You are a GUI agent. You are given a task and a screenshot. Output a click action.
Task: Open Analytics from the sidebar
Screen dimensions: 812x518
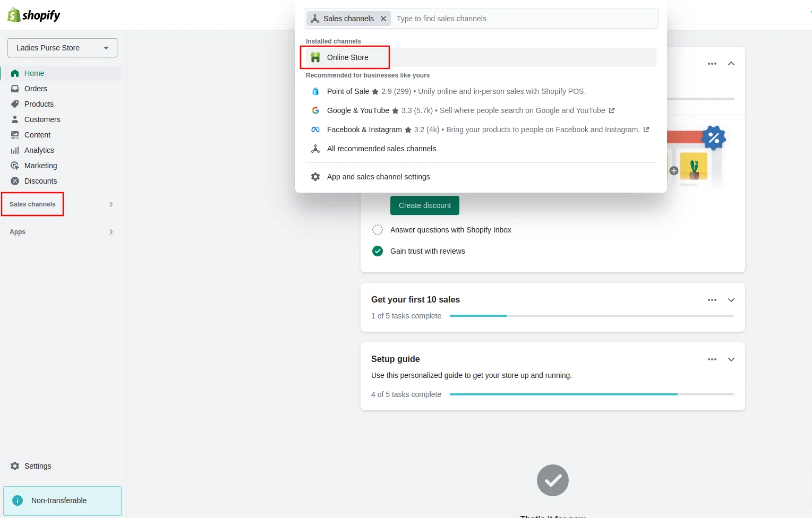coord(39,150)
